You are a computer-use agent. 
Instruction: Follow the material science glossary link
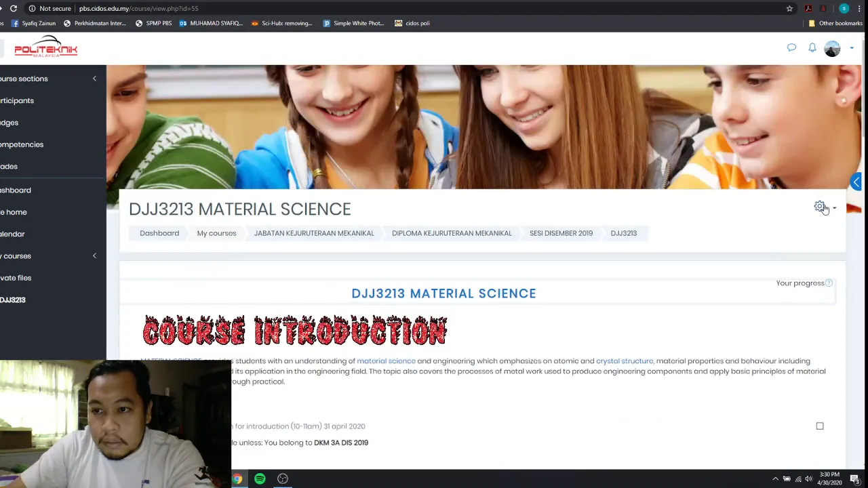386,361
